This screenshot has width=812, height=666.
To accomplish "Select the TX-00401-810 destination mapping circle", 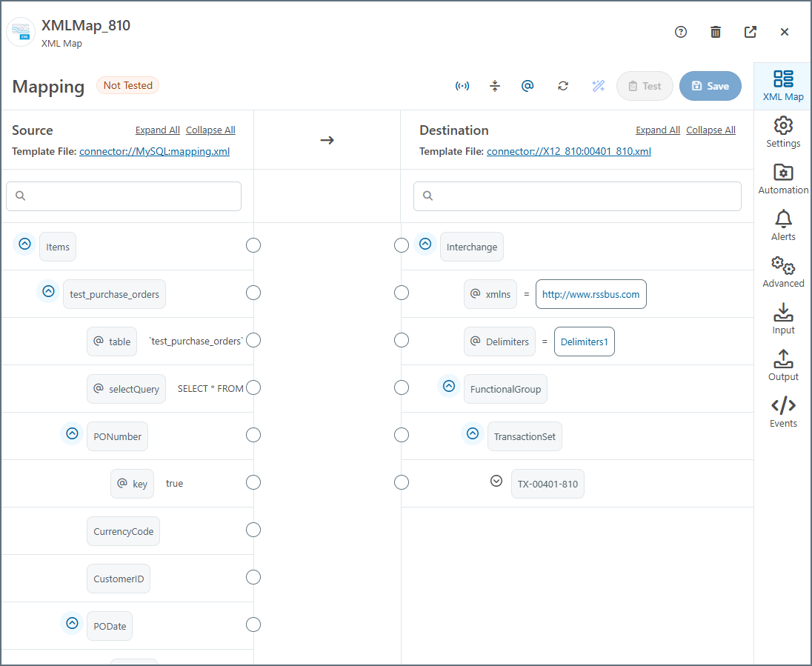I will (x=402, y=482).
